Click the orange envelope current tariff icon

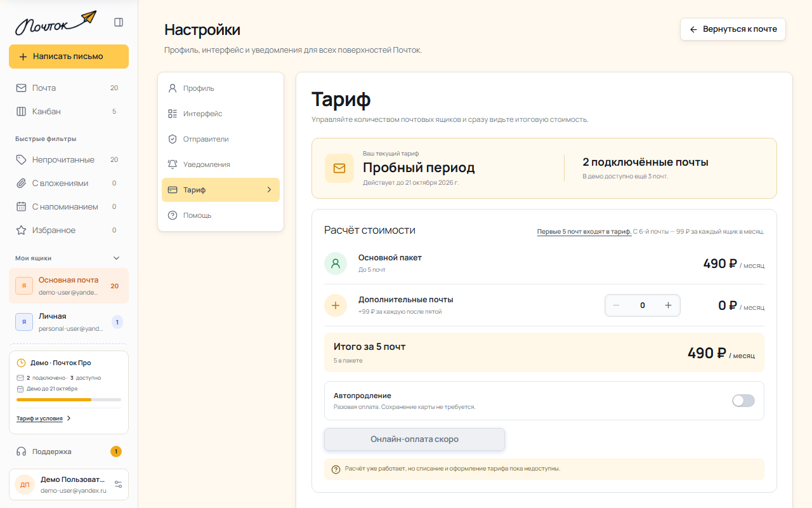[x=339, y=168]
